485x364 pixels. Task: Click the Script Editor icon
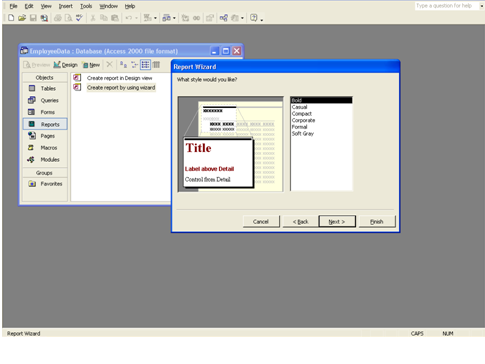pyautogui.click(x=196, y=18)
